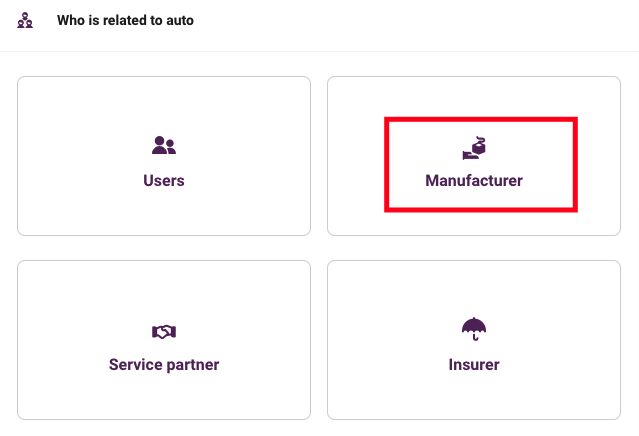This screenshot has width=639, height=436.
Task: Select the Users label text
Action: pos(164,181)
